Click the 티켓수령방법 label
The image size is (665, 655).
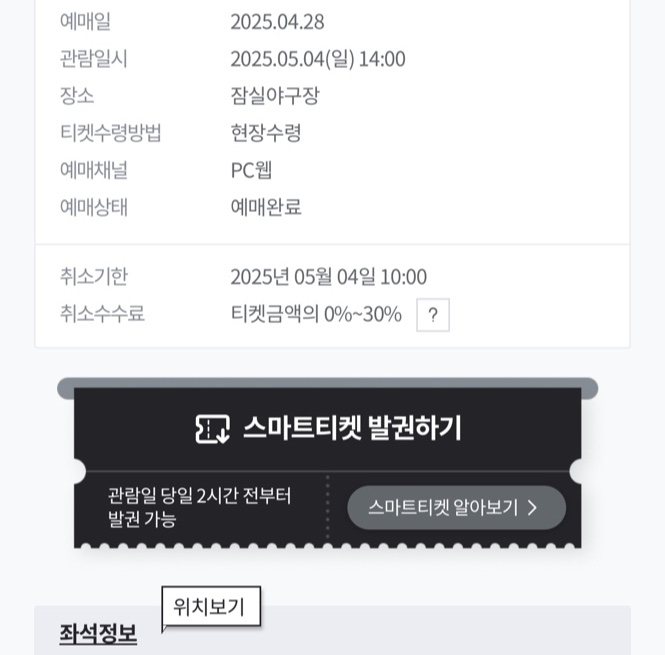pos(110,133)
